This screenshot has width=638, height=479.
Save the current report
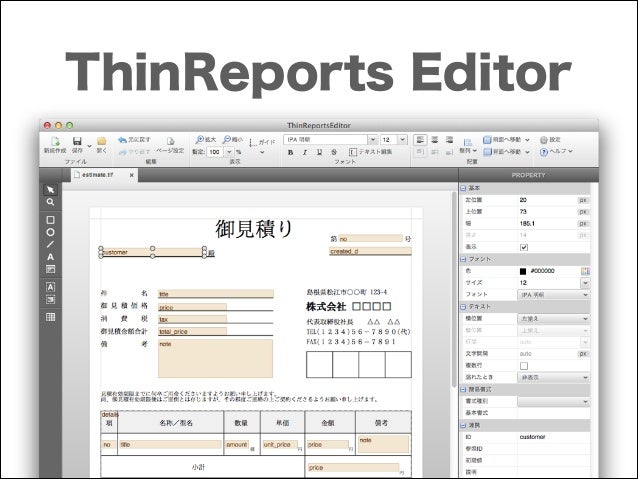[x=77, y=144]
